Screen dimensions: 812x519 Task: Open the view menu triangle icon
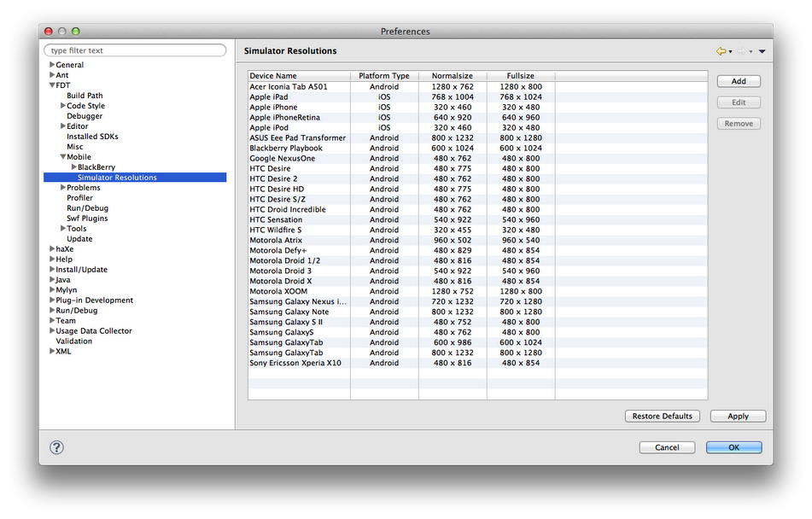[762, 51]
